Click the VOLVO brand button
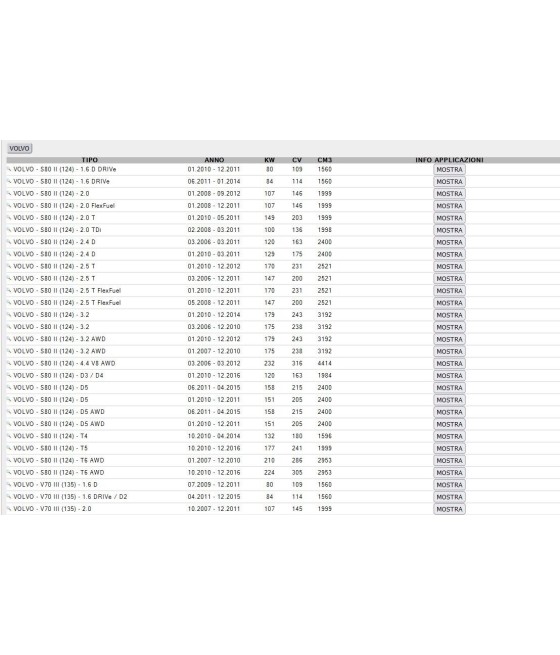Viewport: 560px width, 655px height. point(20,148)
